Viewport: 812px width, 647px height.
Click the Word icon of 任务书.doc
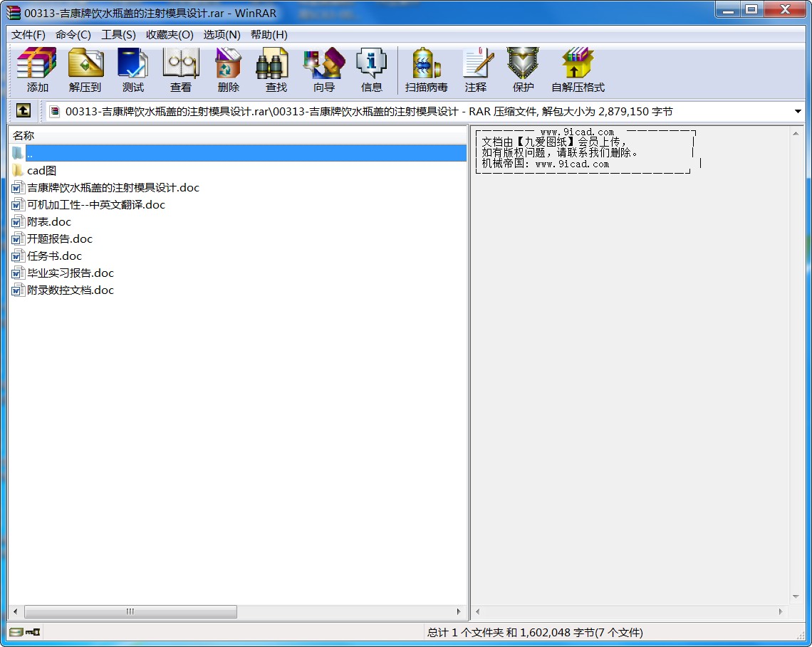coord(18,256)
